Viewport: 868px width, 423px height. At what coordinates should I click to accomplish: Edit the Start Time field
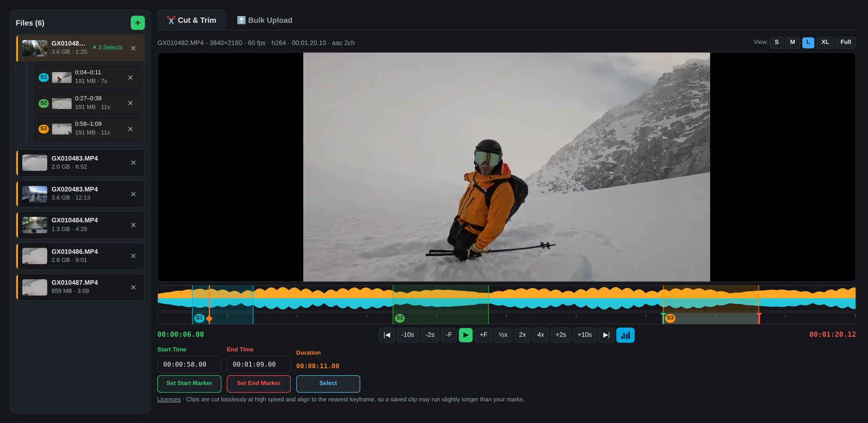click(189, 364)
